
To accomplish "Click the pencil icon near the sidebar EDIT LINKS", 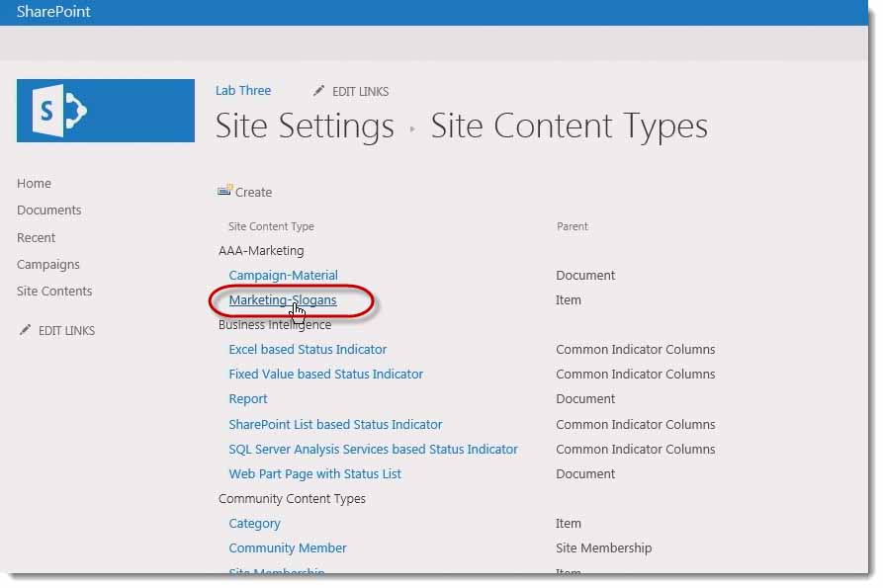I will 26,330.
